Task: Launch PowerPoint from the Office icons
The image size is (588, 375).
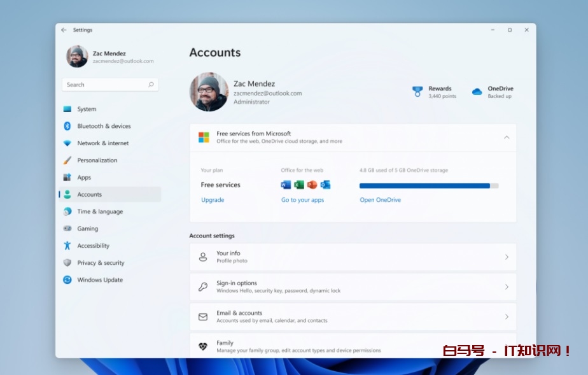Action: (312, 185)
